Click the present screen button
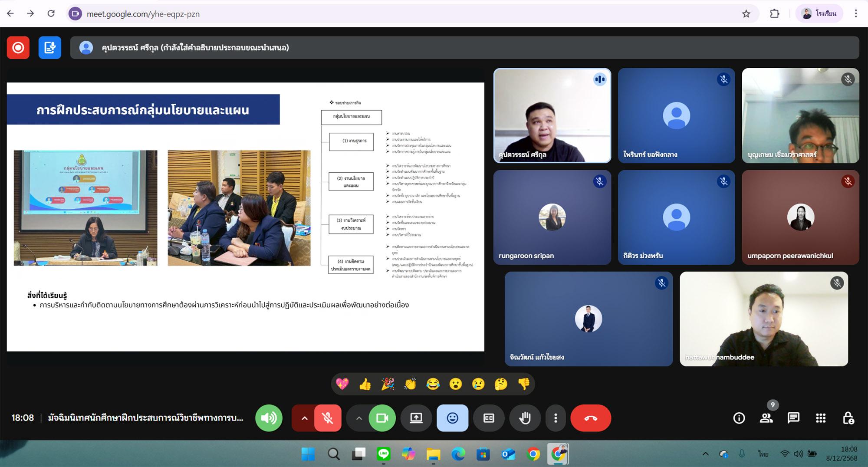 click(x=416, y=418)
